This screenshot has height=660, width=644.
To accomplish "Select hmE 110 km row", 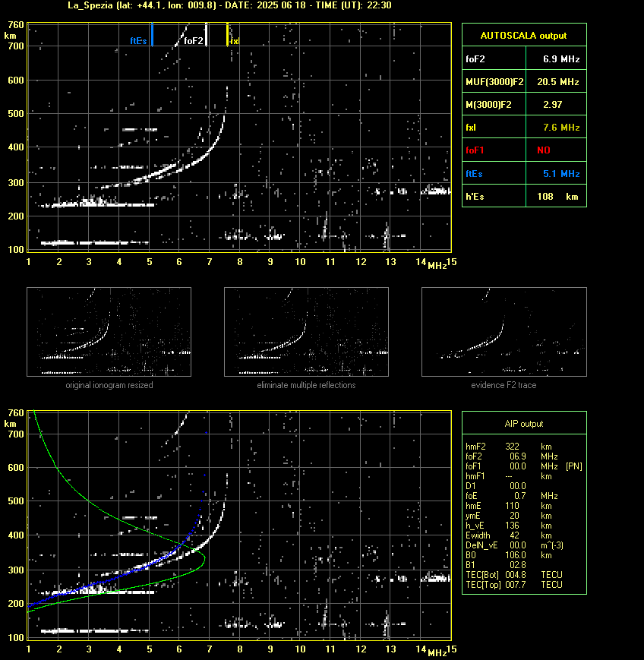I will 509,506.
